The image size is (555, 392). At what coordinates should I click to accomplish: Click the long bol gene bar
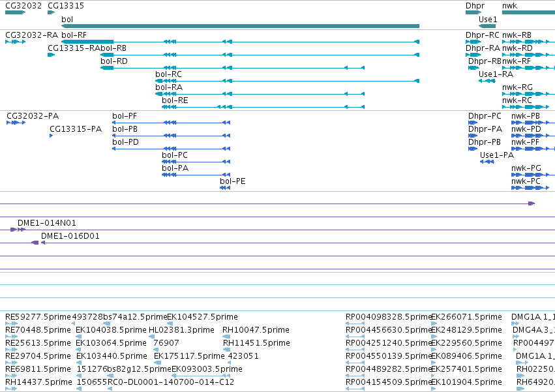point(241,26)
